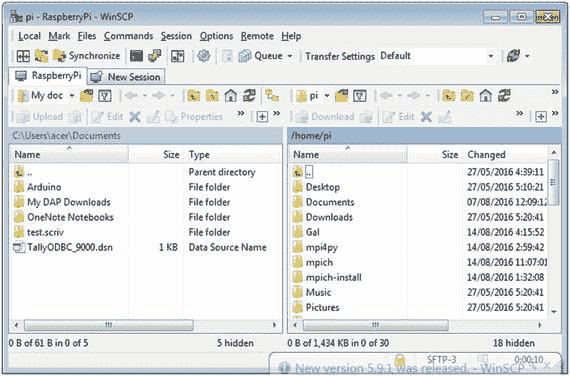Open the Files menu
The width and height of the screenshot is (570, 376).
tap(87, 36)
